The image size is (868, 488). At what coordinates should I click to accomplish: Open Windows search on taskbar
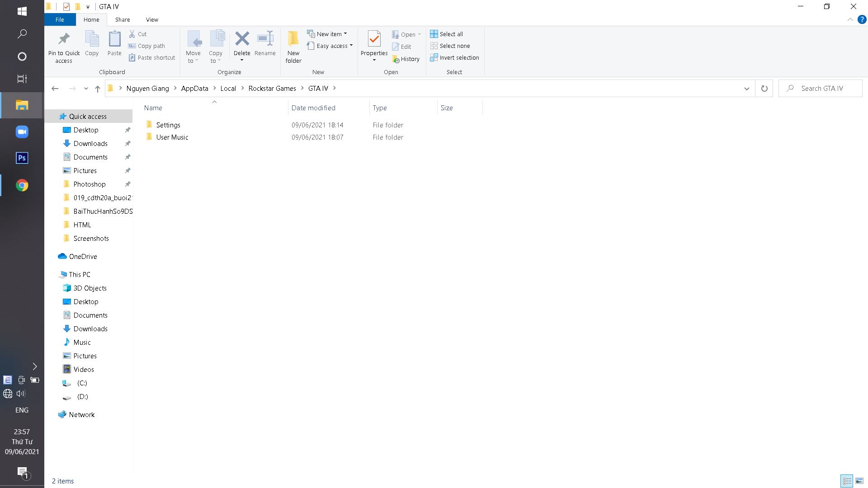[x=22, y=34]
